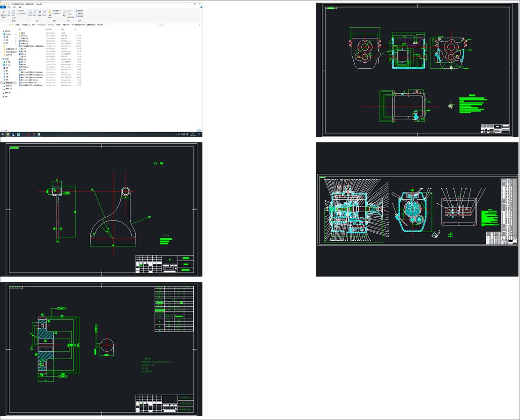Click the Delete (删除) ribbon icon
The image size is (520, 420).
coord(40,13)
